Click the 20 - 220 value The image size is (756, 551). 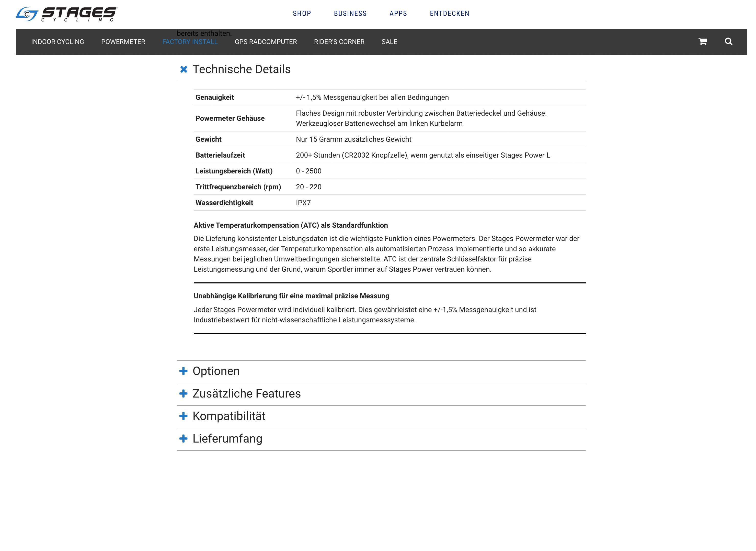click(309, 187)
